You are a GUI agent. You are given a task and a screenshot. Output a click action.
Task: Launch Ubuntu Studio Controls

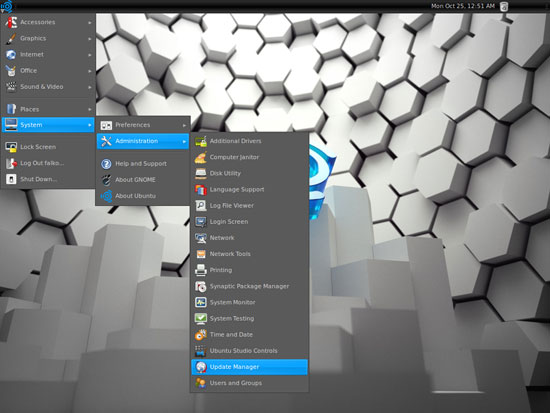(x=249, y=351)
